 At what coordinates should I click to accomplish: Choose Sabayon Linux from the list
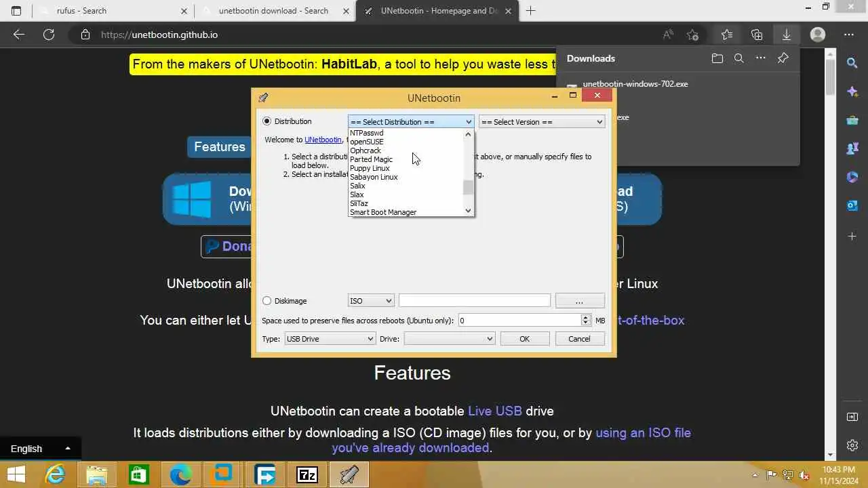click(x=374, y=177)
